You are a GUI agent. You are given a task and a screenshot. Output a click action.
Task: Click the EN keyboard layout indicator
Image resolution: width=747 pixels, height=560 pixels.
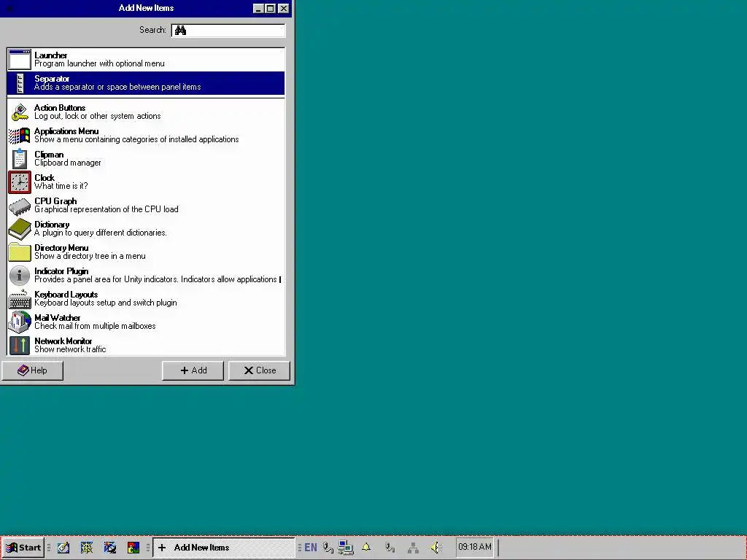click(311, 548)
